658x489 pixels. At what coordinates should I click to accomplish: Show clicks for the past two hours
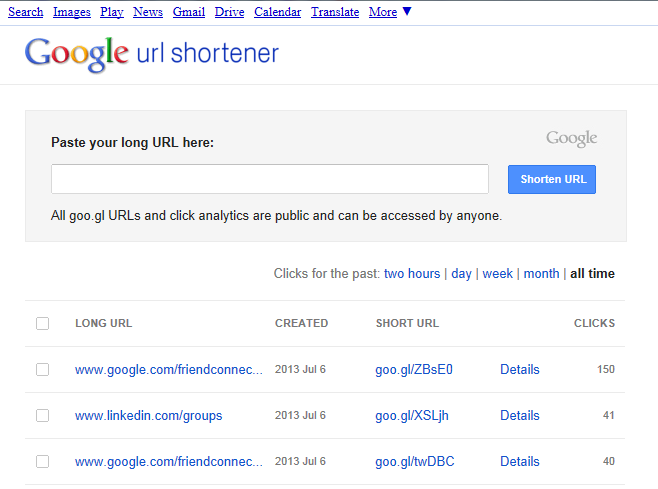pyautogui.click(x=411, y=273)
